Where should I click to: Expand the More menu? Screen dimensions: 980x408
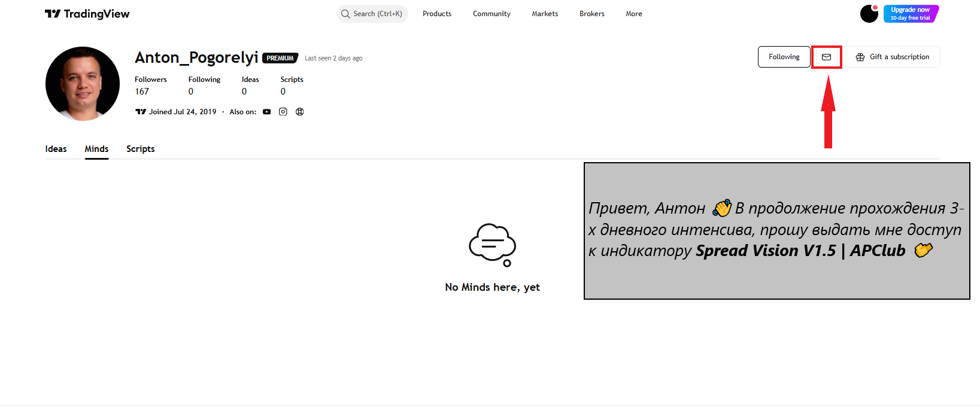tap(634, 14)
